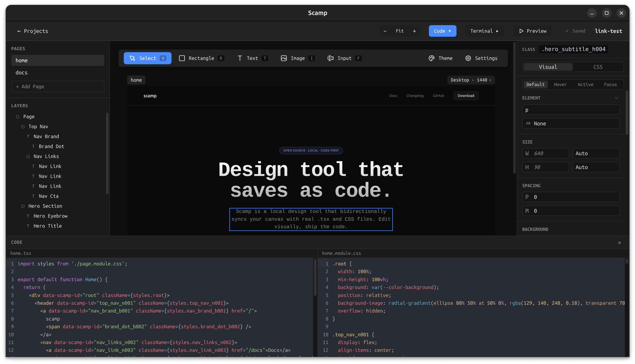The image size is (635, 364).
Task: Pick the Text tool
Action: [x=252, y=58]
